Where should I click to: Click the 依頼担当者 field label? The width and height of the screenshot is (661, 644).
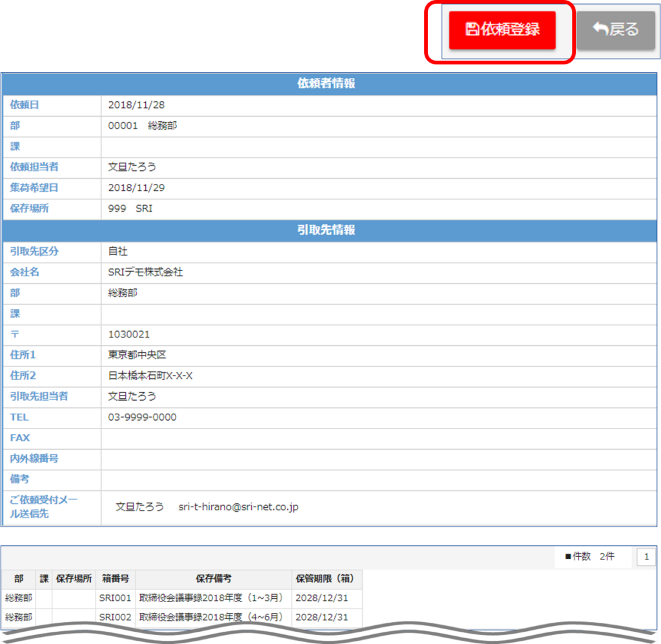(x=34, y=167)
